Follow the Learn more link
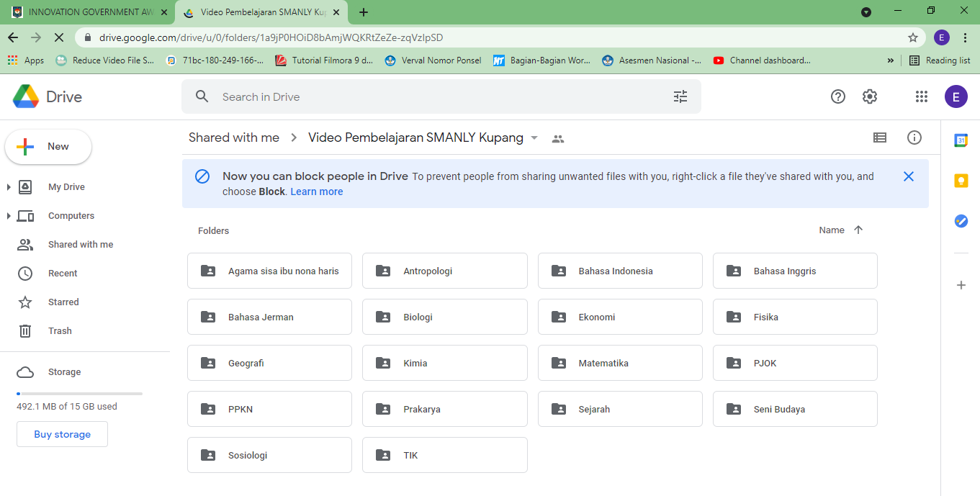This screenshot has height=496, width=980. (x=316, y=191)
